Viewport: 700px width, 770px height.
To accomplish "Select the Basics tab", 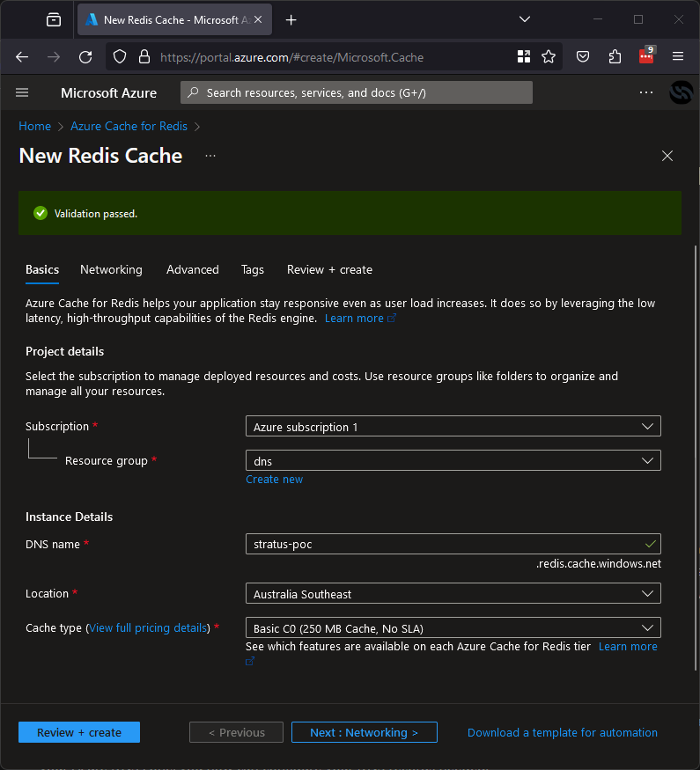I will coord(42,269).
